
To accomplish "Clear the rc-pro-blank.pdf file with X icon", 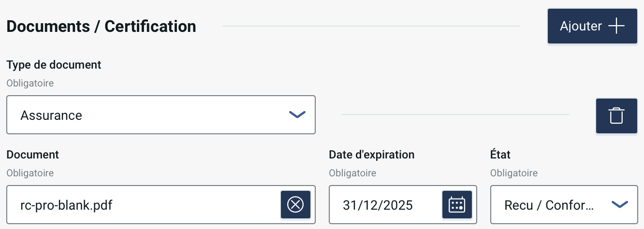I will point(295,205).
